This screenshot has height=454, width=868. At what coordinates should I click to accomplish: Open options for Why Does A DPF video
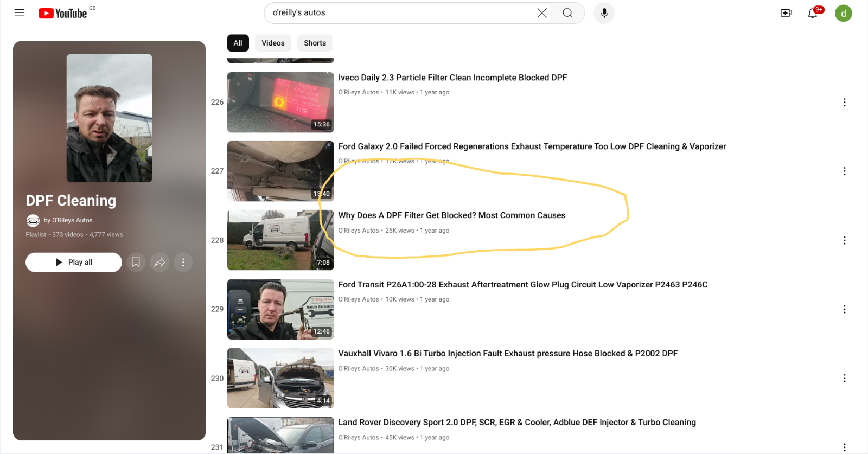click(844, 240)
